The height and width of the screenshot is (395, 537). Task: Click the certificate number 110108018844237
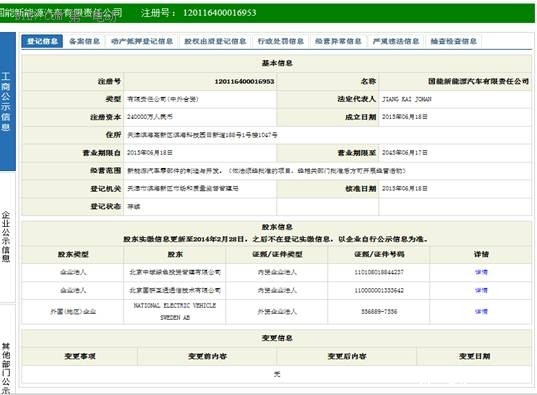[379, 272]
